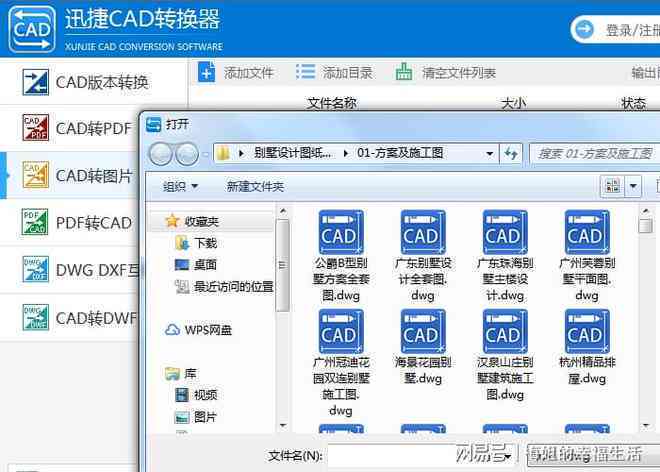Select file 海景花园别墅.dwg
The height and width of the screenshot is (472, 660).
(x=423, y=347)
